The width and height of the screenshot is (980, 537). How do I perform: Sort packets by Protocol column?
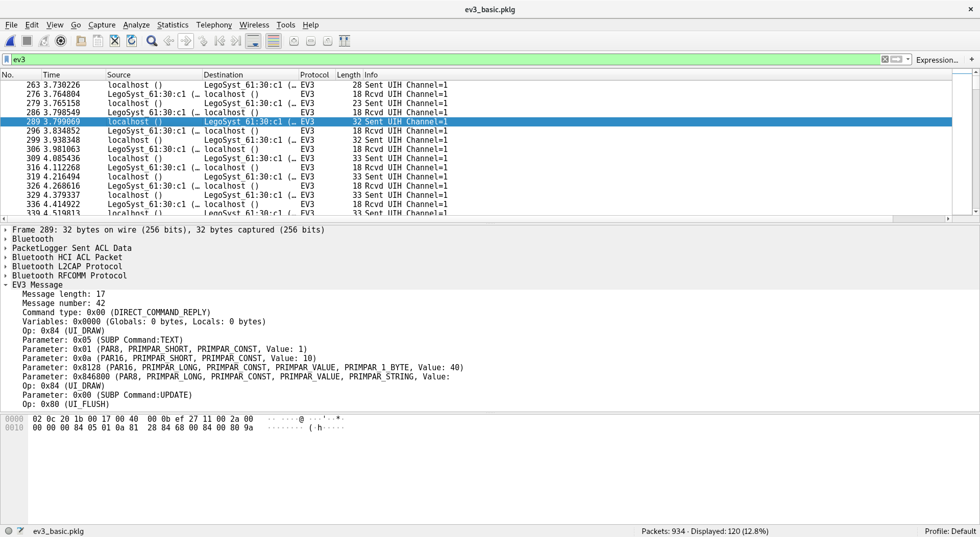316,75
